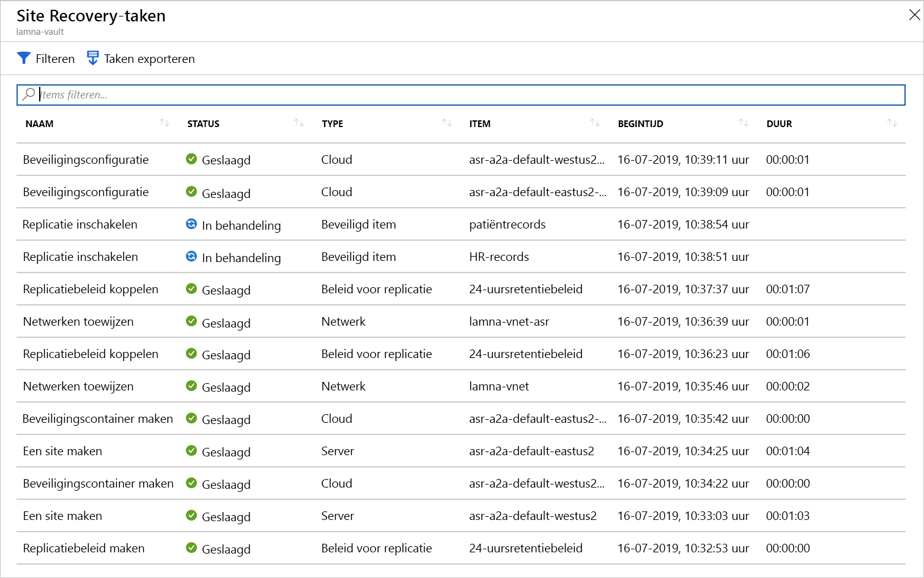This screenshot has width=924, height=578.
Task: Click the BEGINTIJD column header
Action: 640,123
